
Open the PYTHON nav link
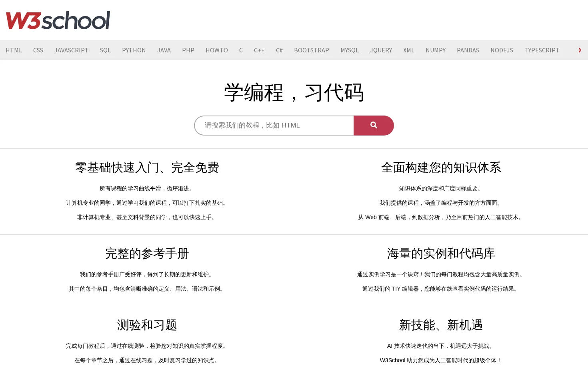[x=134, y=50]
